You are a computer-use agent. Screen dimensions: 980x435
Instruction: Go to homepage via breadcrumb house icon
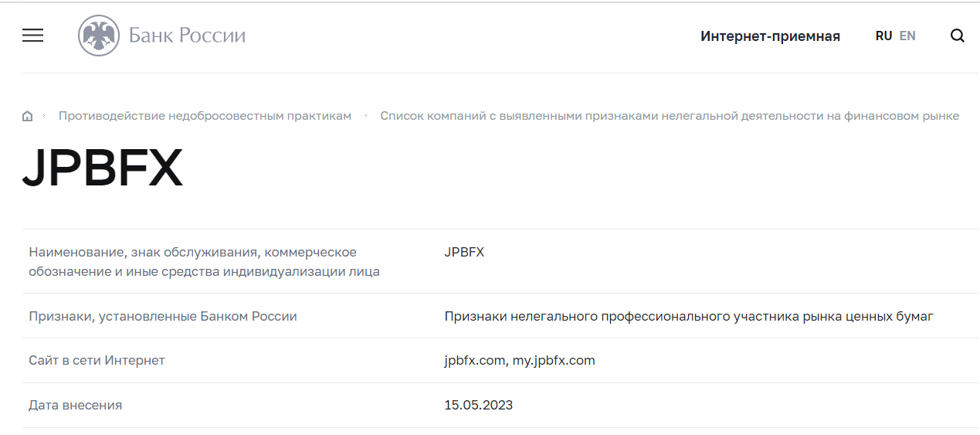[28, 116]
